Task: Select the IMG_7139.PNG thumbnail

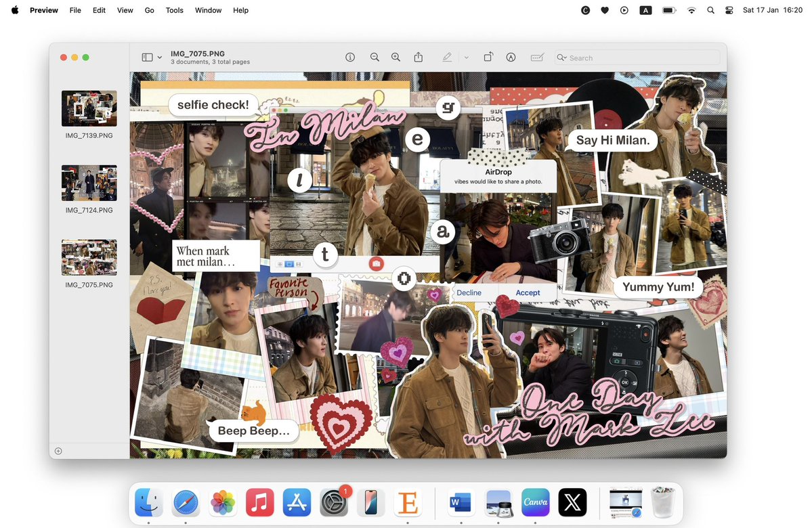Action: click(x=89, y=108)
